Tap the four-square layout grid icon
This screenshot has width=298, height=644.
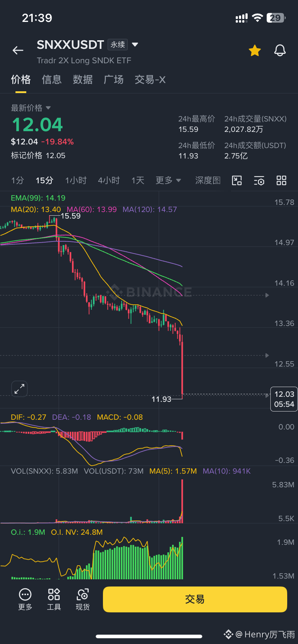(x=281, y=180)
